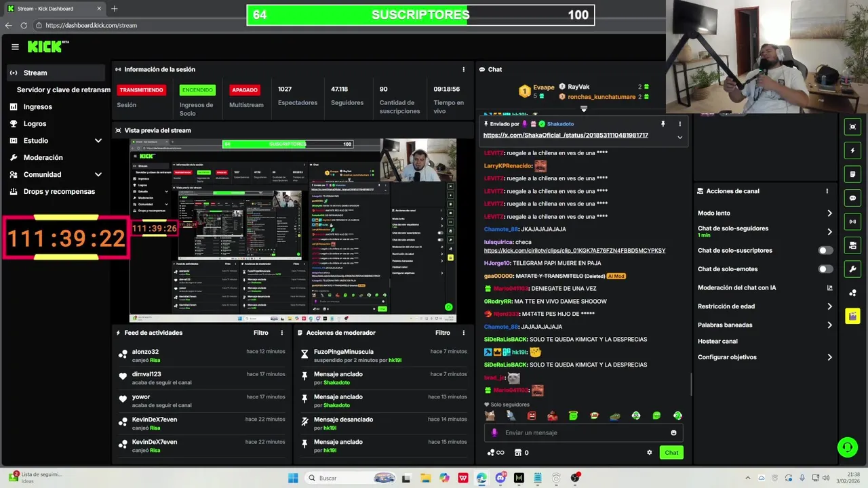Expand the Comunidad sidebar section
This screenshot has height=488, width=868.
(98, 174)
